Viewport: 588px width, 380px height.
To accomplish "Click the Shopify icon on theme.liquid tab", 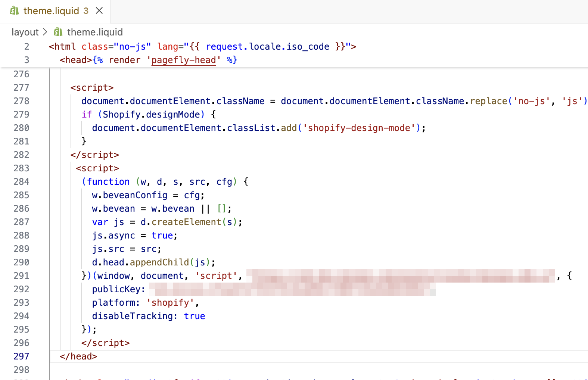I will (14, 11).
